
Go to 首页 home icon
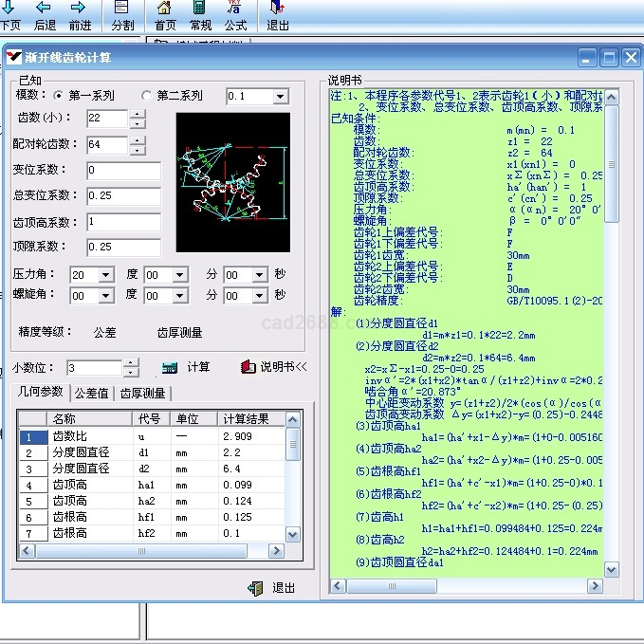tap(165, 9)
